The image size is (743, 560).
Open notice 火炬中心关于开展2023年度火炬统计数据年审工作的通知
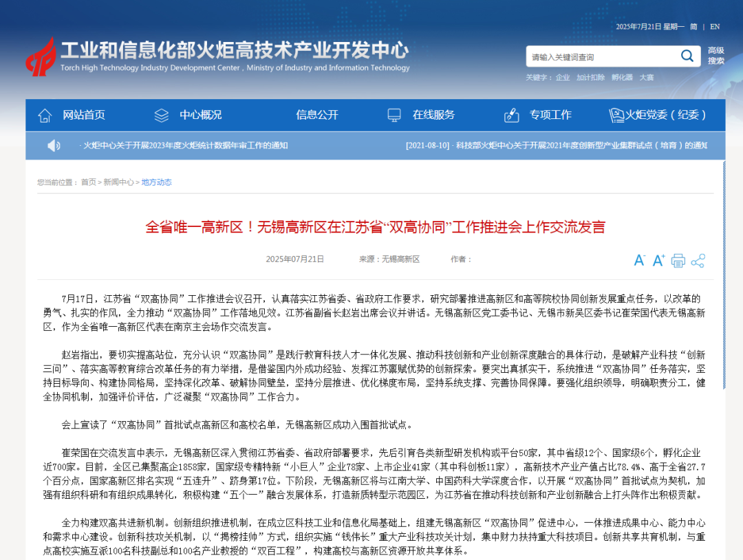[x=184, y=145]
